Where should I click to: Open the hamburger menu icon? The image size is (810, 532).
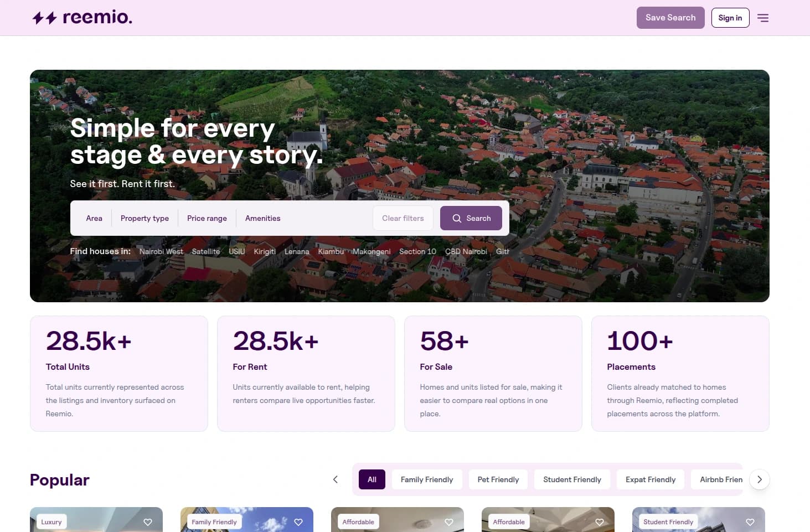pos(763,18)
